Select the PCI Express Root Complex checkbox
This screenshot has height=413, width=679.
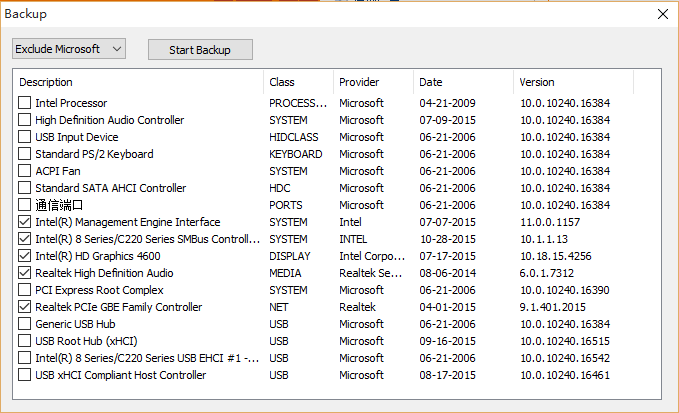point(25,290)
